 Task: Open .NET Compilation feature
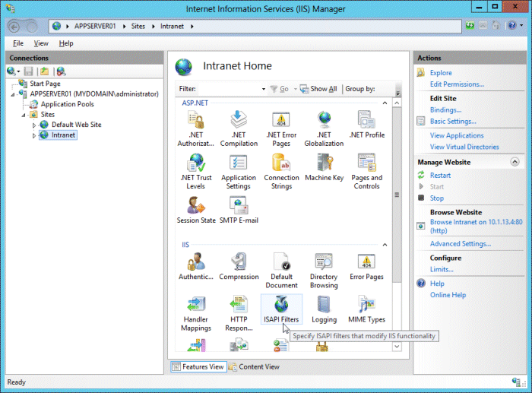pos(239,128)
